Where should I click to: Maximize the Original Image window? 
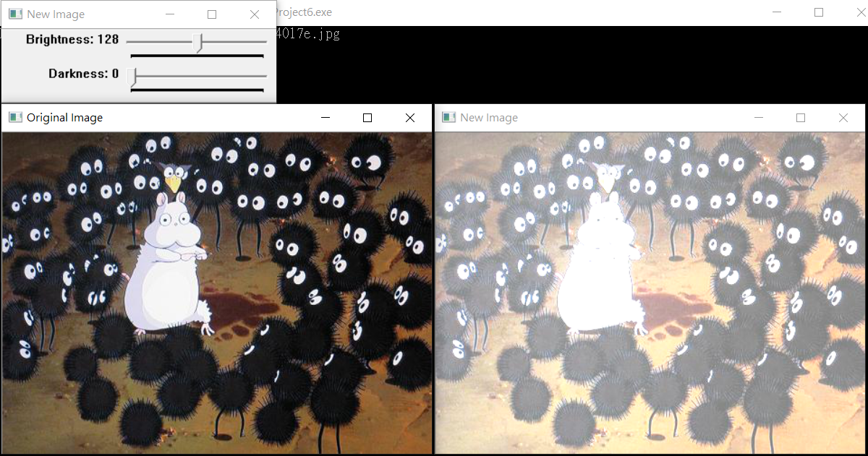pyautogui.click(x=367, y=117)
